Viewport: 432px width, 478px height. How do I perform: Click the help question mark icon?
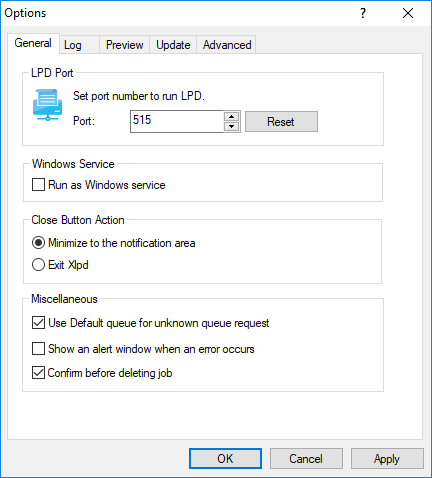[x=363, y=13]
